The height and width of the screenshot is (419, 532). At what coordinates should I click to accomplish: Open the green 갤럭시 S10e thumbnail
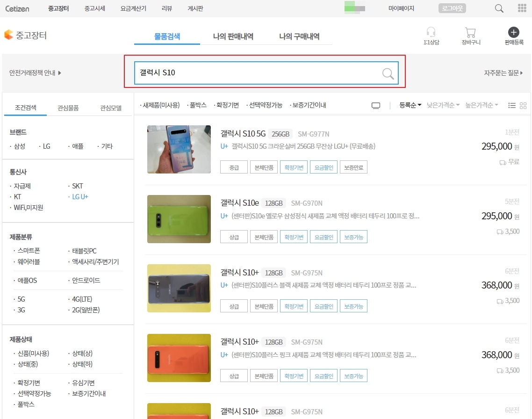tap(179, 219)
